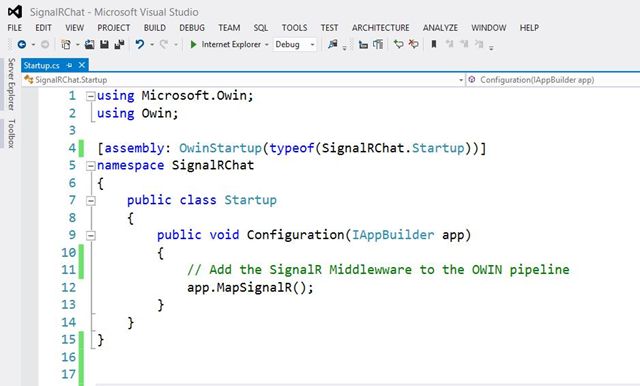
Task: Pin the Startup.cs tab
Action: tap(69, 65)
